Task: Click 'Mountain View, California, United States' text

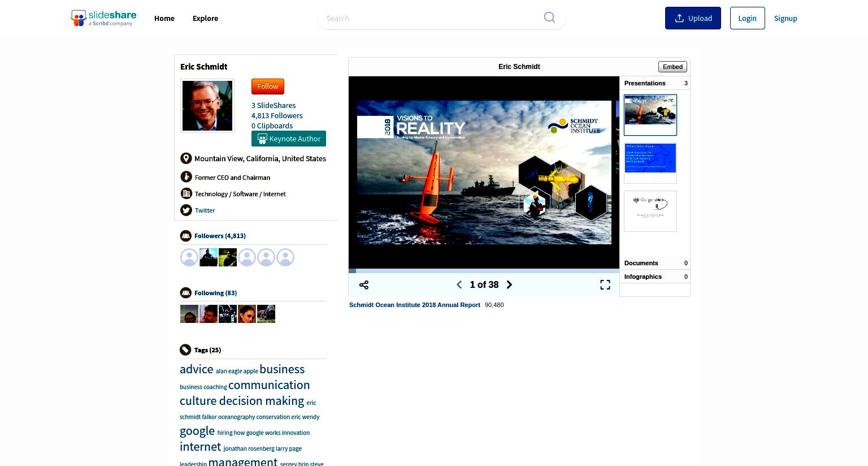Action: 260,158
